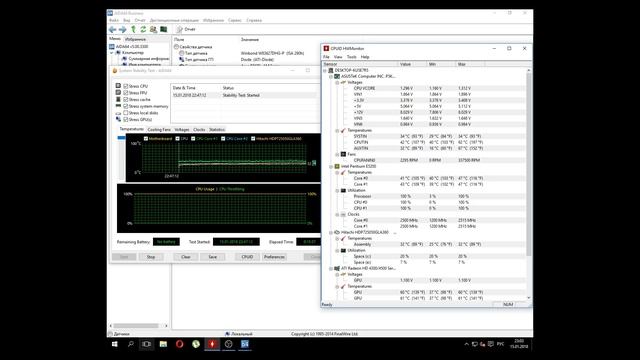
Task: Click the ATI Radeon HD graphics card icon
Action: click(337, 269)
